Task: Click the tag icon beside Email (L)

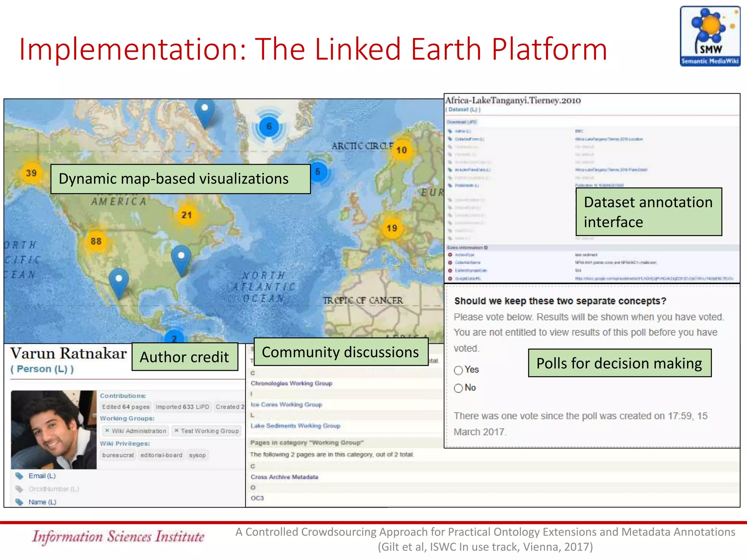Action: click(19, 476)
